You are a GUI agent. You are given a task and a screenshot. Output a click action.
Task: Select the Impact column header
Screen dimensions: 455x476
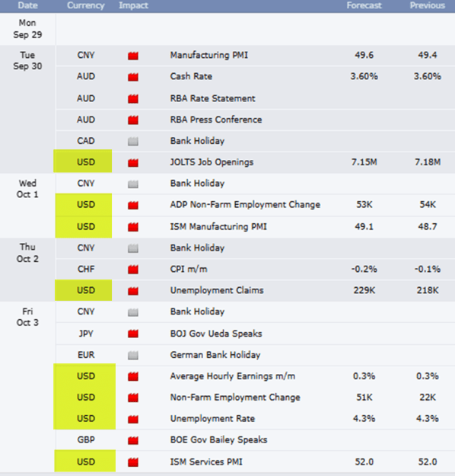[133, 5]
